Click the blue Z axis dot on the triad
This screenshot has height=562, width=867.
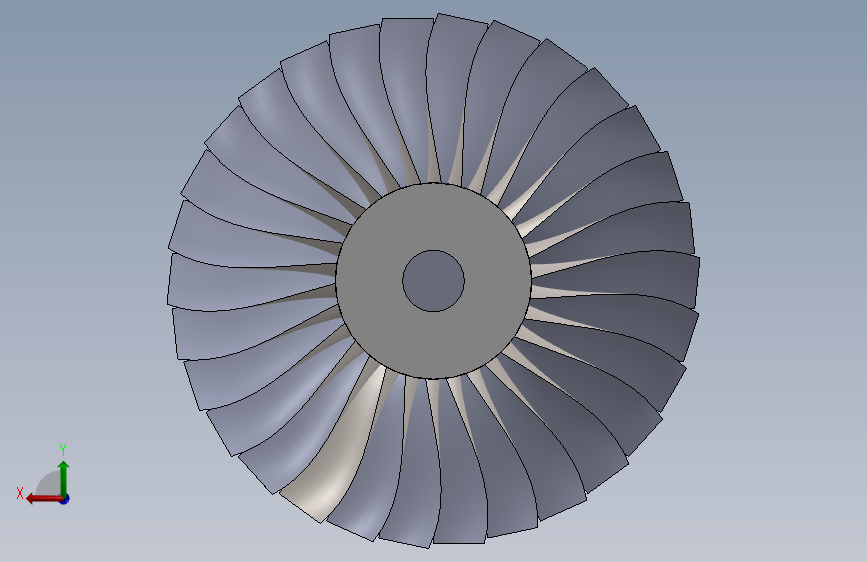tap(65, 499)
